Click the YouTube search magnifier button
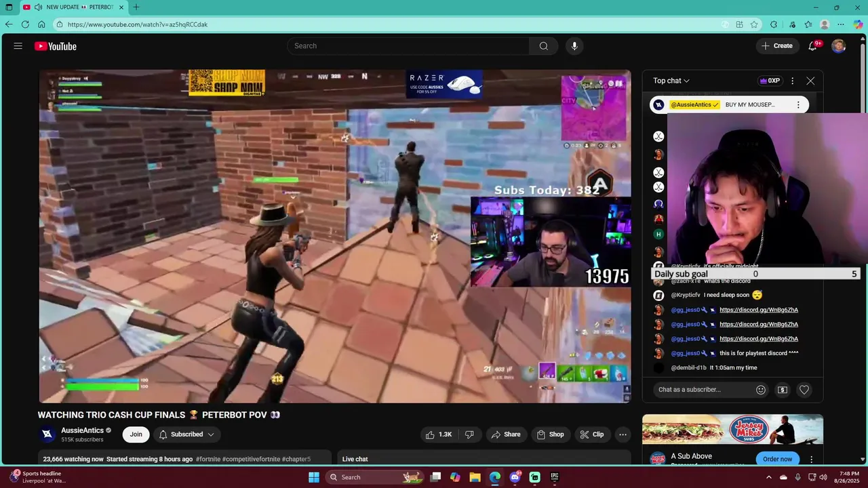 [x=543, y=46]
